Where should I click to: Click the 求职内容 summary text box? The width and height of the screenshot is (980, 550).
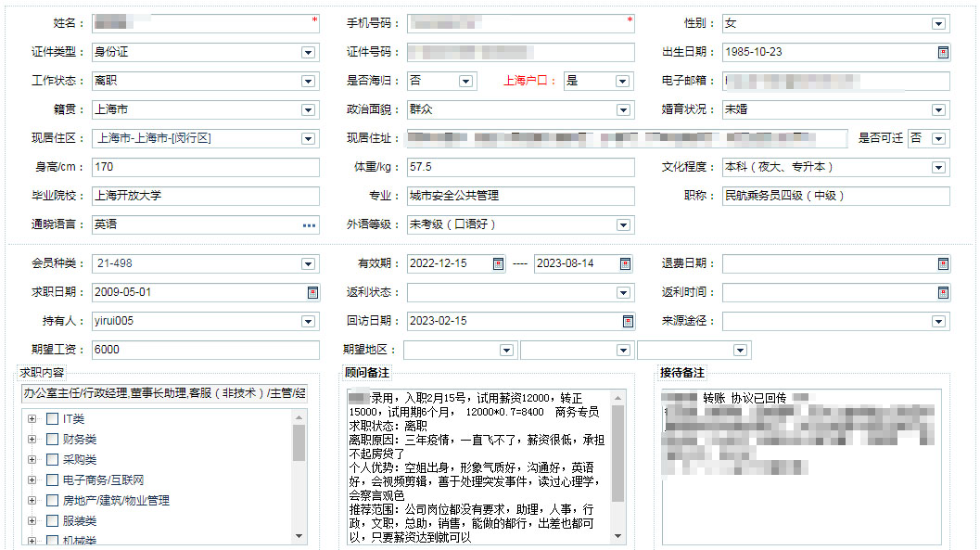coord(164,394)
